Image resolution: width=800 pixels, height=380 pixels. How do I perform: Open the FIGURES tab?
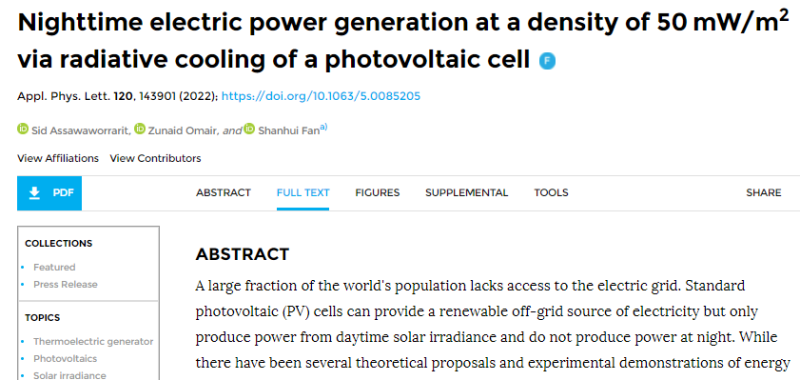point(378,193)
